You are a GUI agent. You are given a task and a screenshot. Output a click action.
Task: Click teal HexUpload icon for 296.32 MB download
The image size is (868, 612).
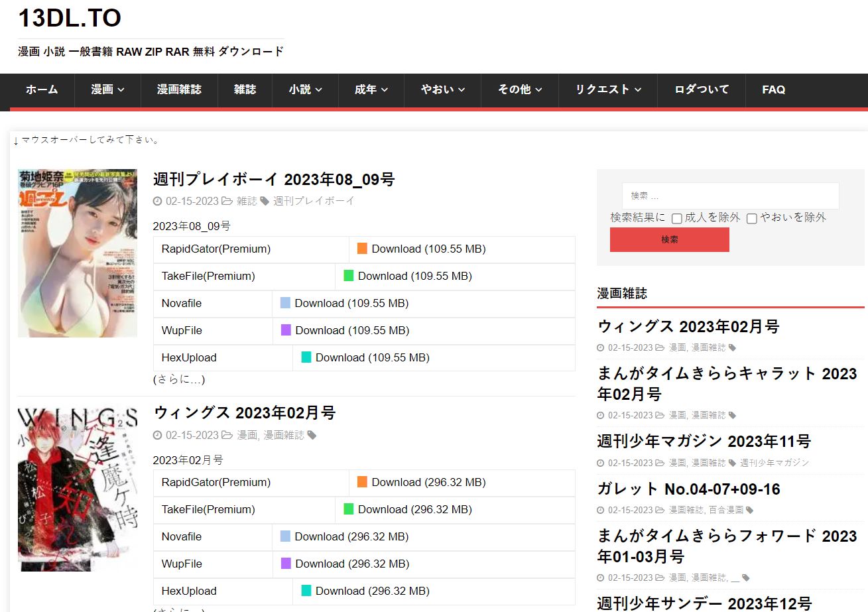tap(306, 591)
